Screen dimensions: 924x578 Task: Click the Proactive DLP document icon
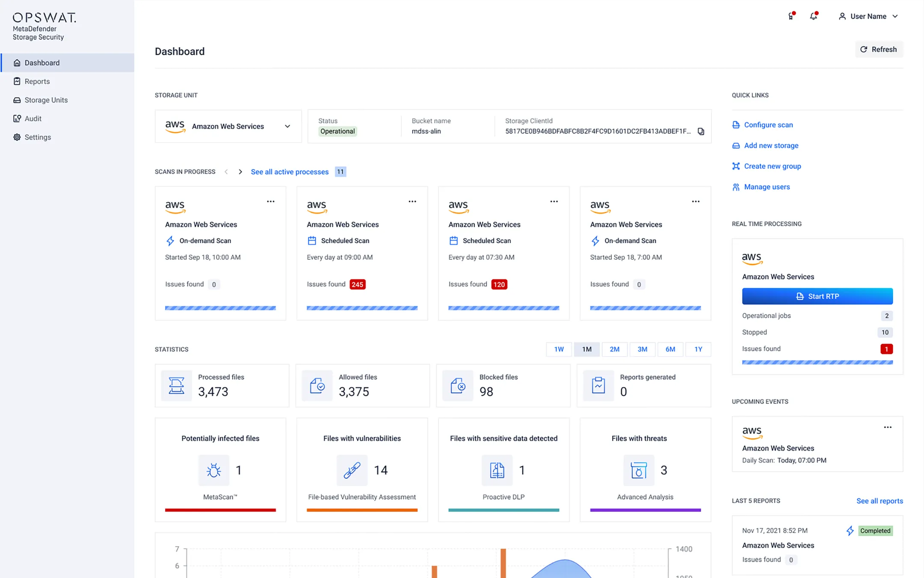(x=497, y=470)
